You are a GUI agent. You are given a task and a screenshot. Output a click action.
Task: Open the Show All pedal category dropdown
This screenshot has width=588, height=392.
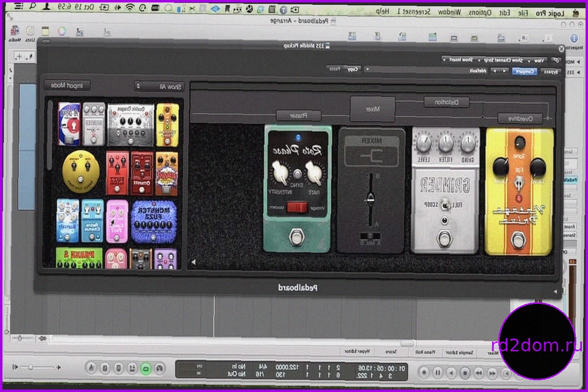[159, 86]
